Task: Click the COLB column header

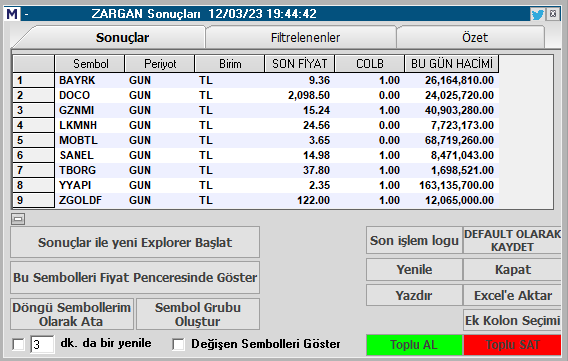Action: 369,64
